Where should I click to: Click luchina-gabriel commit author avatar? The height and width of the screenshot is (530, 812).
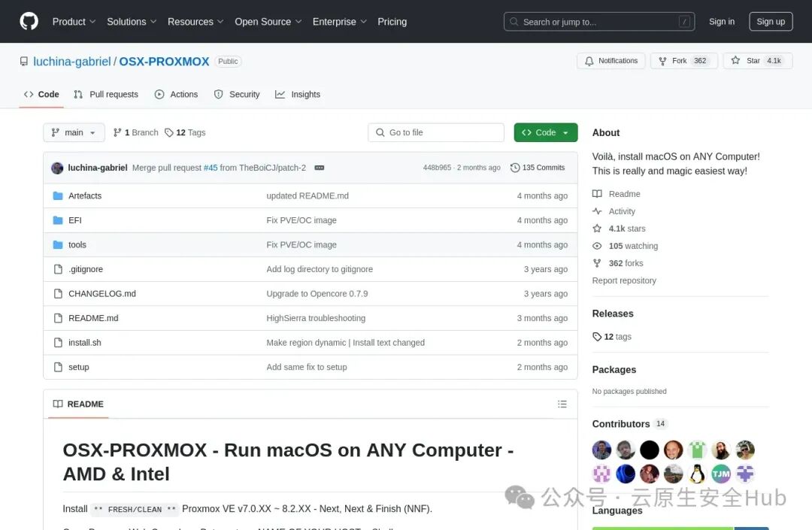point(57,168)
